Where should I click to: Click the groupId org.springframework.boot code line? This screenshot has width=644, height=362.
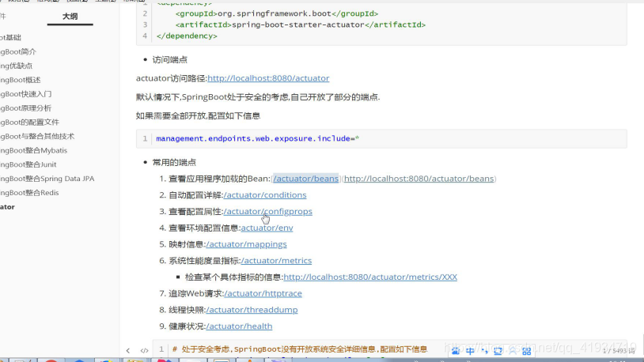(x=277, y=13)
